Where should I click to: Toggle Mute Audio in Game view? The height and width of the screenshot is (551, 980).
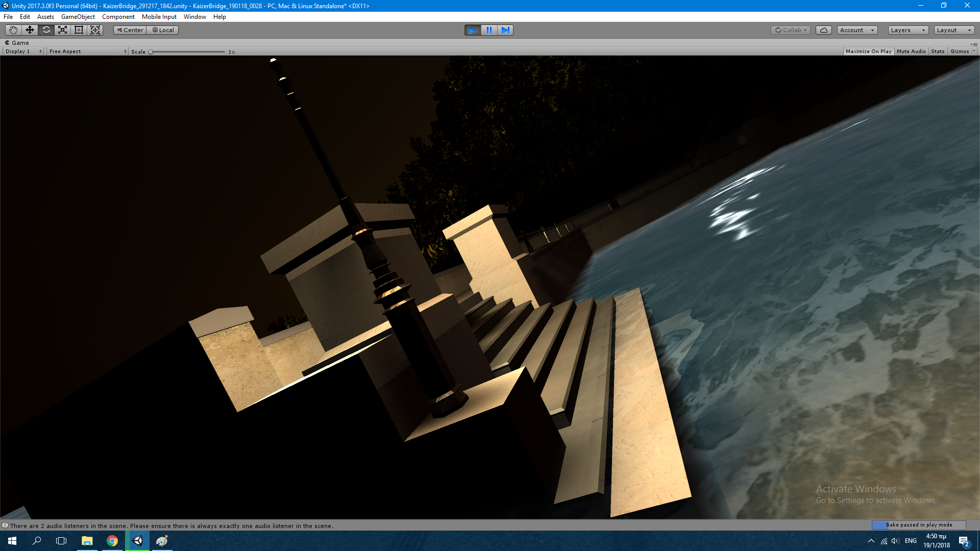pyautogui.click(x=911, y=52)
